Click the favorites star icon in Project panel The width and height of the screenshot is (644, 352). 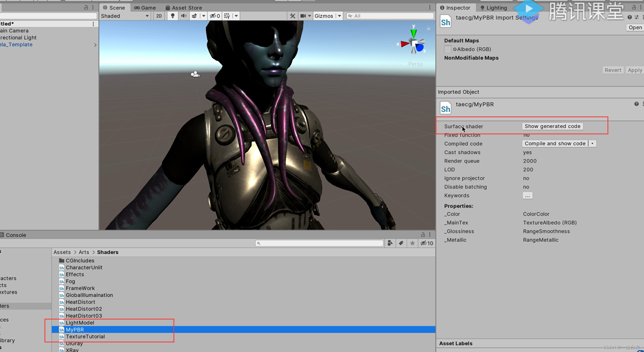[412, 243]
